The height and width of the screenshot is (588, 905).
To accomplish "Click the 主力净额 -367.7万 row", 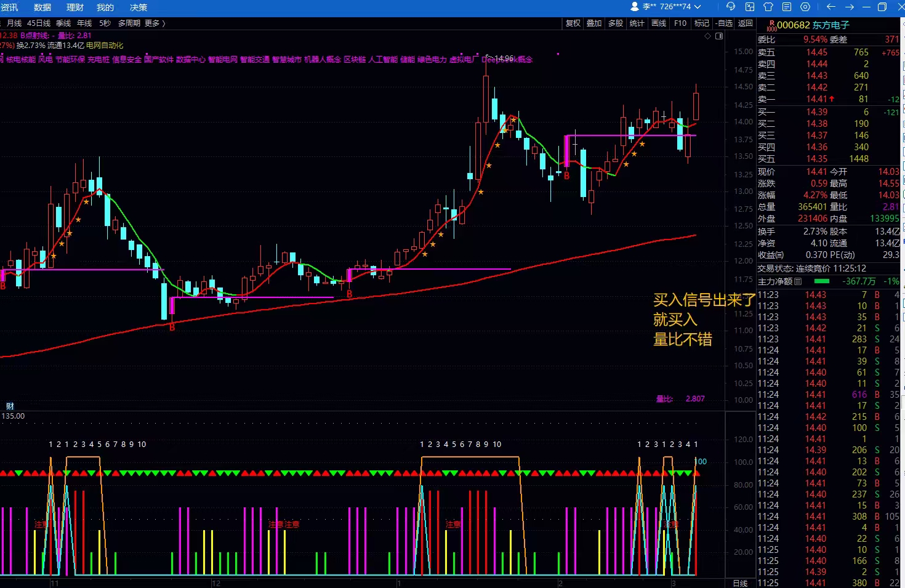I will 828,281.
